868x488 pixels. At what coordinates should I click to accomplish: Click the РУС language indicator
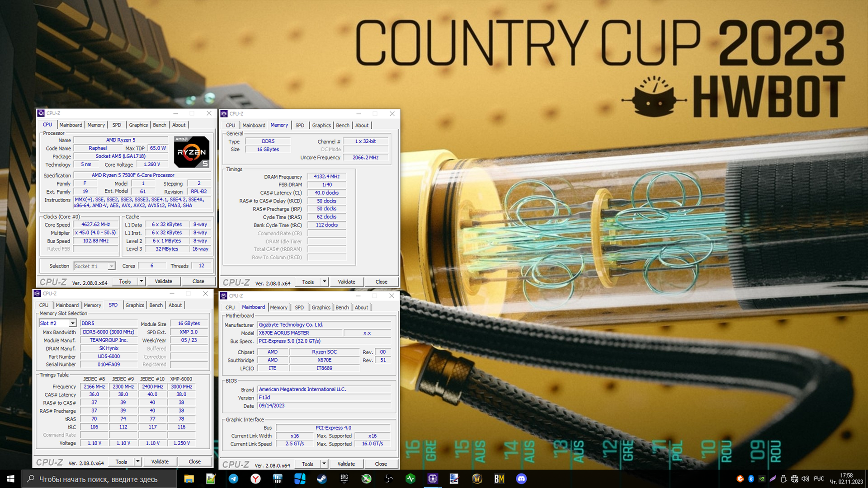tap(819, 479)
